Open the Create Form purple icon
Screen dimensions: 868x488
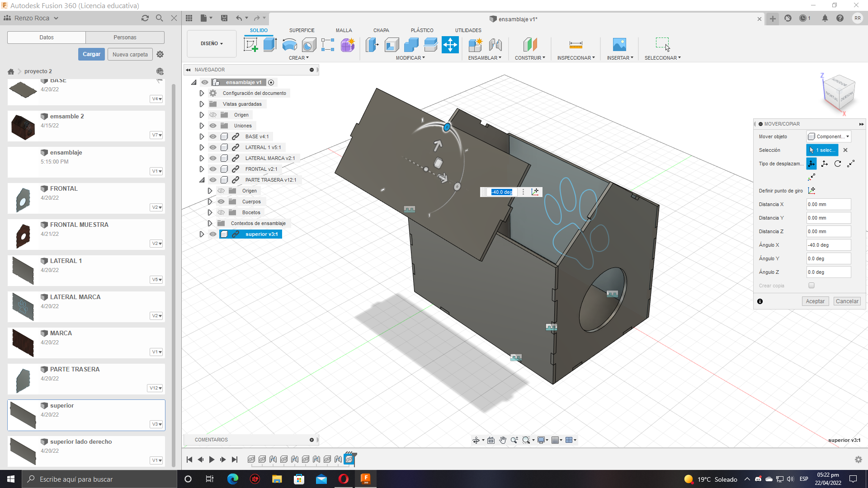348,45
